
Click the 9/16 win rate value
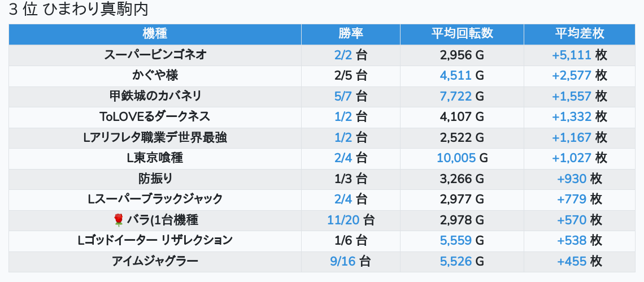point(343,262)
